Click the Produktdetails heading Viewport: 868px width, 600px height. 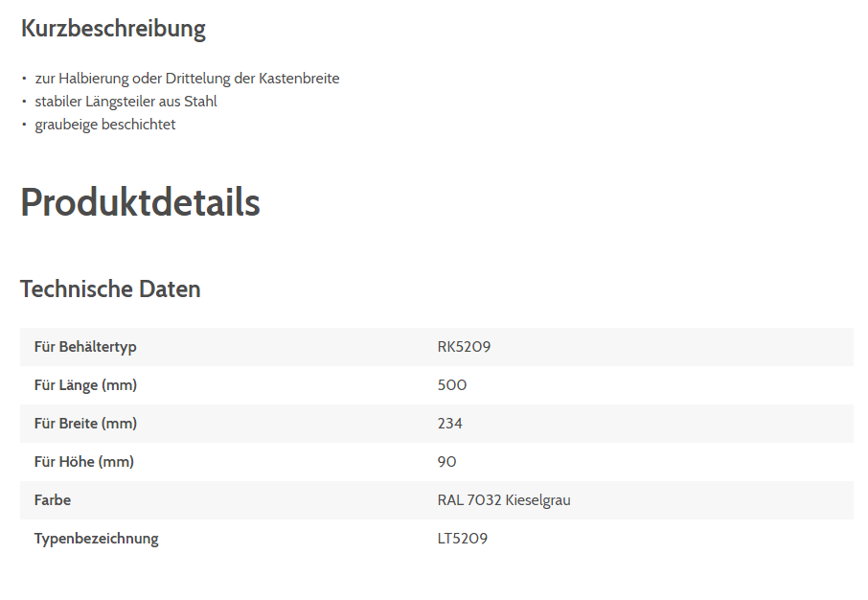click(140, 202)
